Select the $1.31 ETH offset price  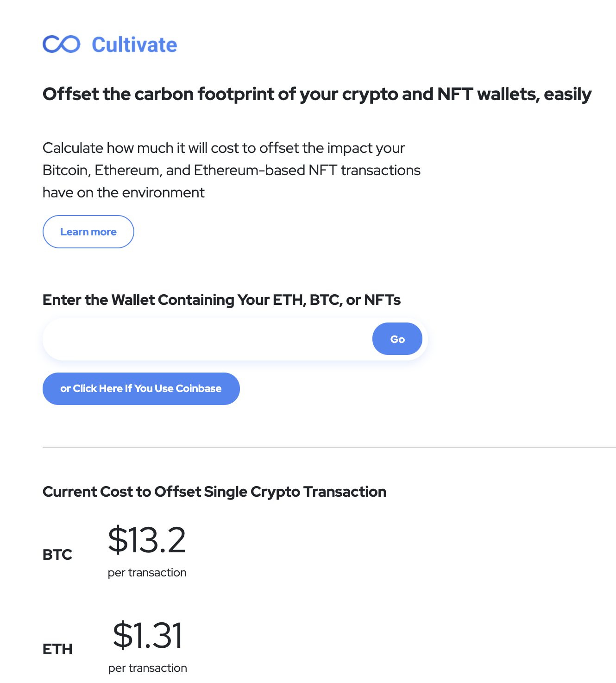coord(148,635)
